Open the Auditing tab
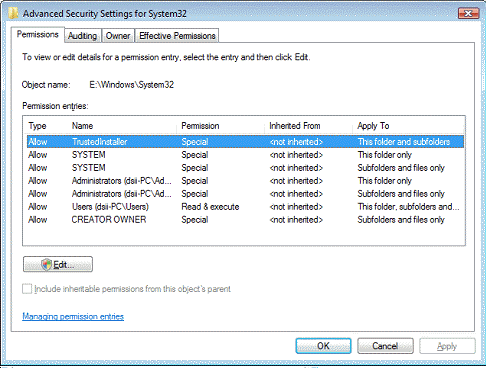486x368 pixels. click(82, 36)
